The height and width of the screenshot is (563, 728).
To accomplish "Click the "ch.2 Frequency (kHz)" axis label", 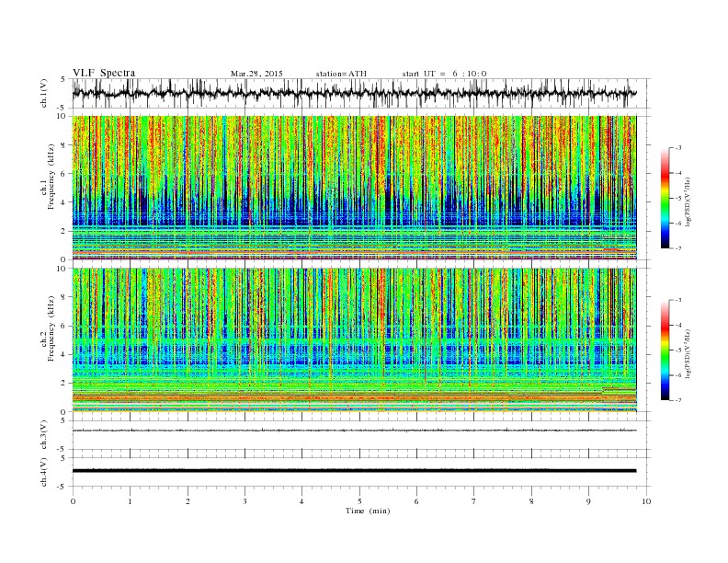I will coord(48,328).
